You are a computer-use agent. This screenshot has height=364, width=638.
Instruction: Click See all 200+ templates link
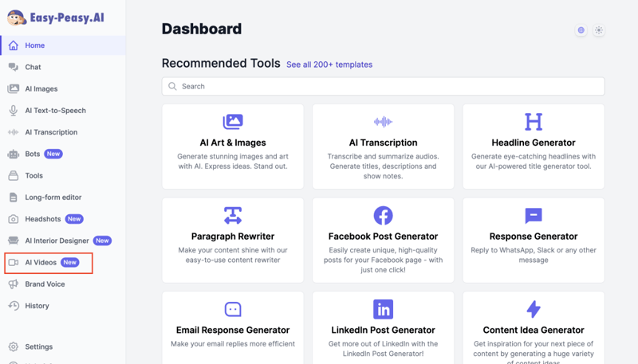click(x=329, y=65)
